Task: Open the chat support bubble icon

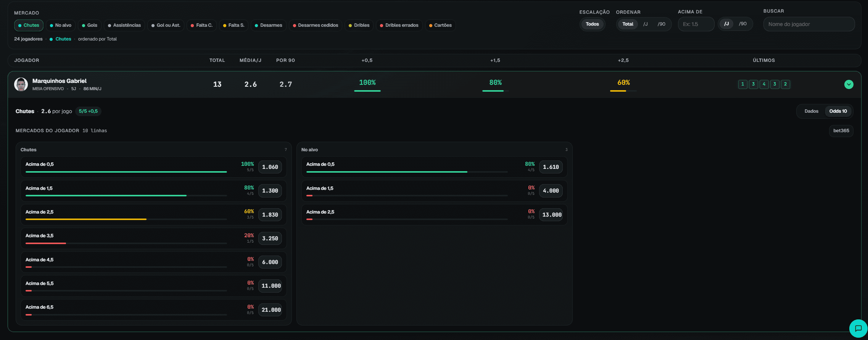Action: coord(858,329)
